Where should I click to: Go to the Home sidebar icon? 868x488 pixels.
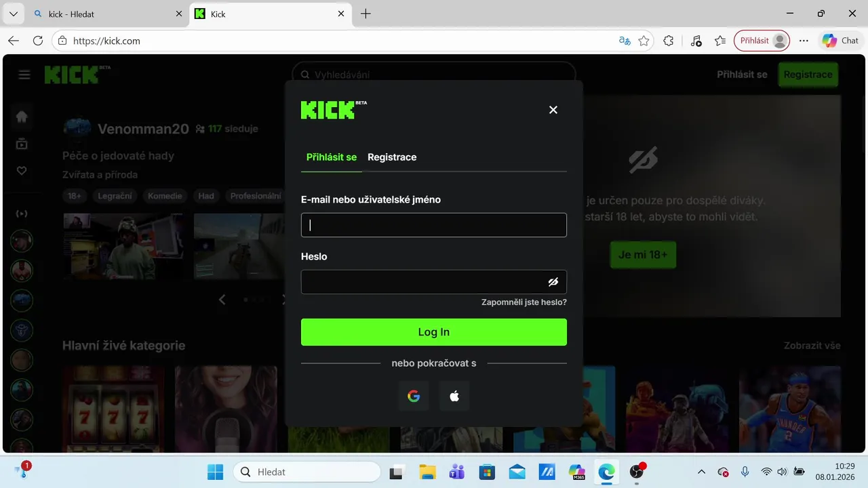pyautogui.click(x=22, y=117)
